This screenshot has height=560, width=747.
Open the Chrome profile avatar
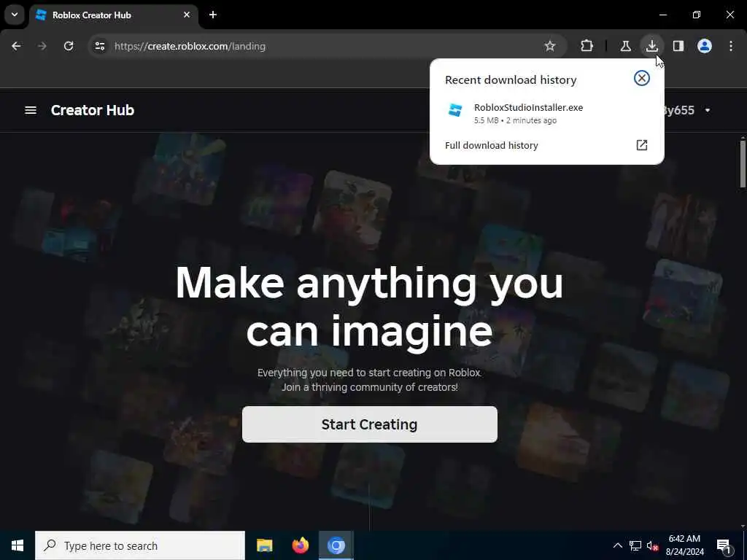click(705, 46)
